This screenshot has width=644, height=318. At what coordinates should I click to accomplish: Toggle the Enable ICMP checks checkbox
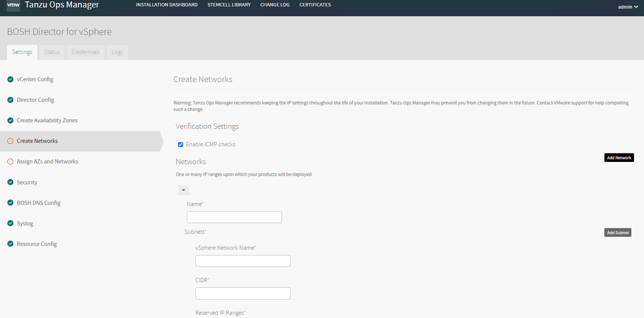point(180,145)
